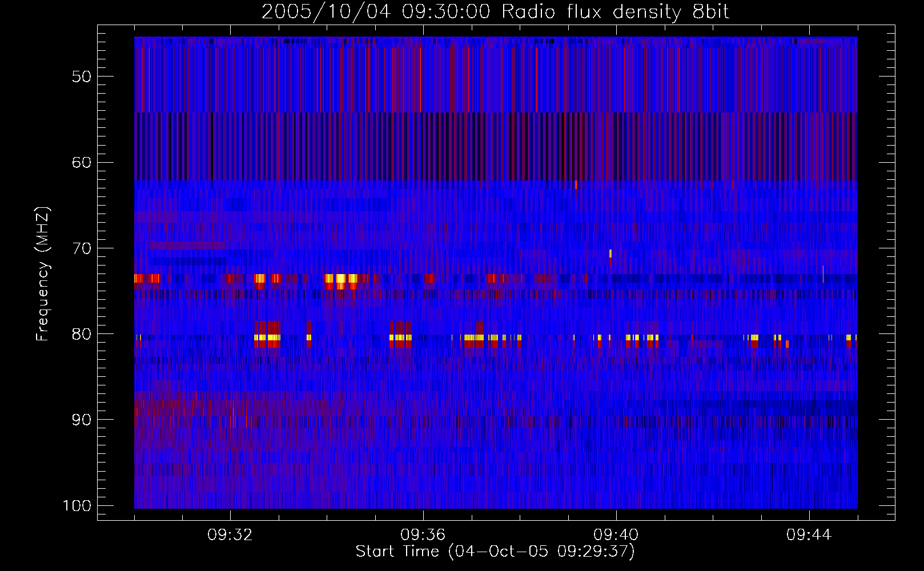Click the 09:40 time tick label

[x=616, y=535]
